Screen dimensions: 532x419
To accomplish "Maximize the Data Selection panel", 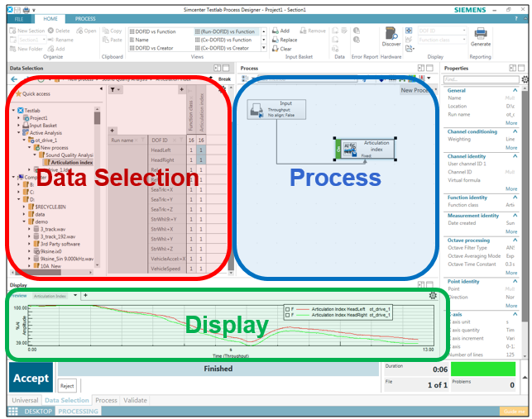I will pyautogui.click(x=226, y=68).
